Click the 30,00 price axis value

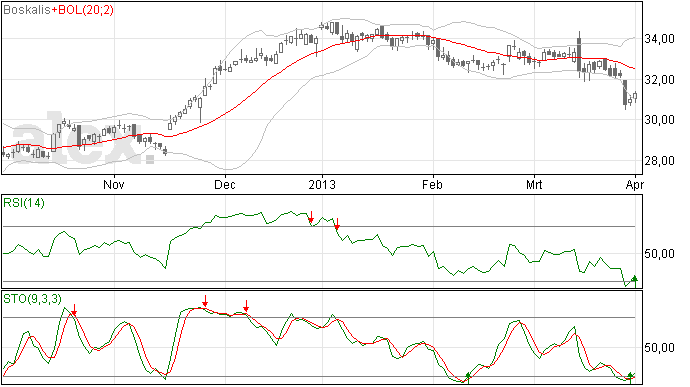(659, 120)
